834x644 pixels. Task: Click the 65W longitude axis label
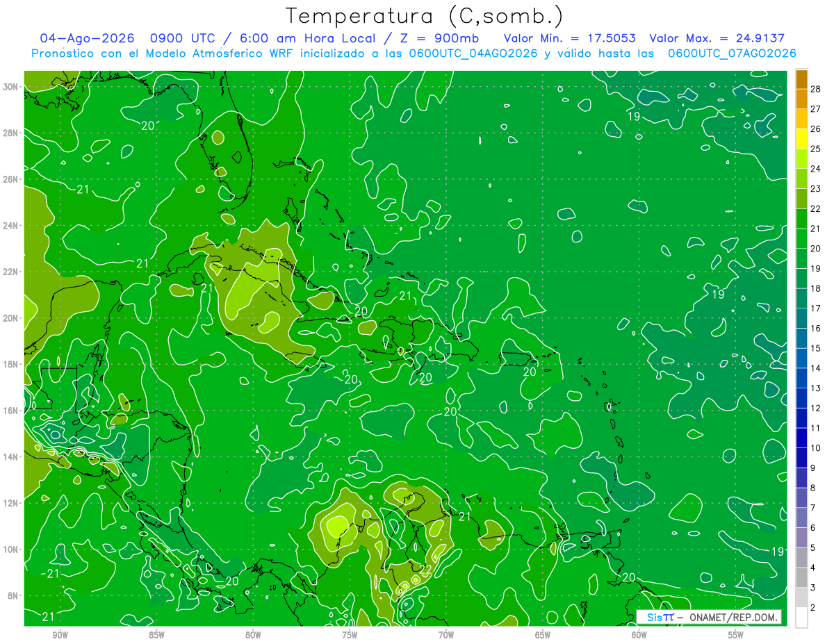coord(543,635)
